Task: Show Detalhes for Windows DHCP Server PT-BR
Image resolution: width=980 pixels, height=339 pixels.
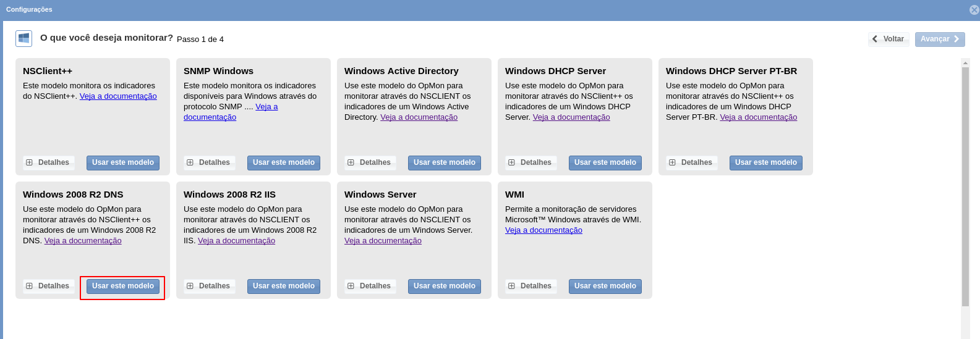Action: pos(691,162)
